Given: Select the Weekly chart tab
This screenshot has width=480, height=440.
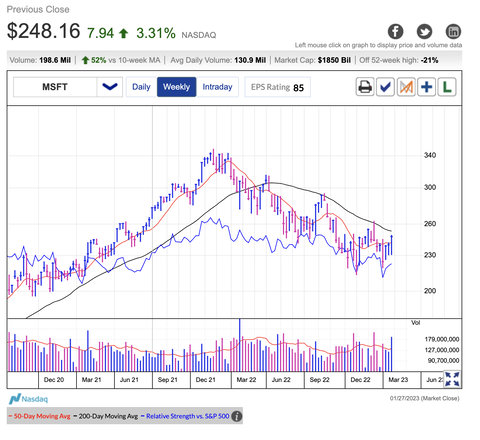Looking at the screenshot, I should (x=176, y=87).
